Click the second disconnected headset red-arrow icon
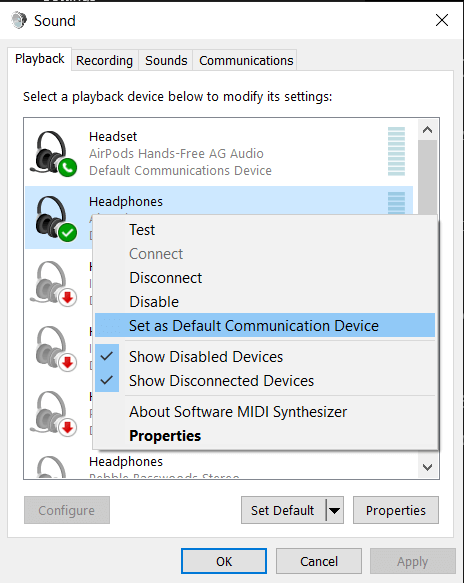This screenshot has width=464, height=583. coord(54,348)
